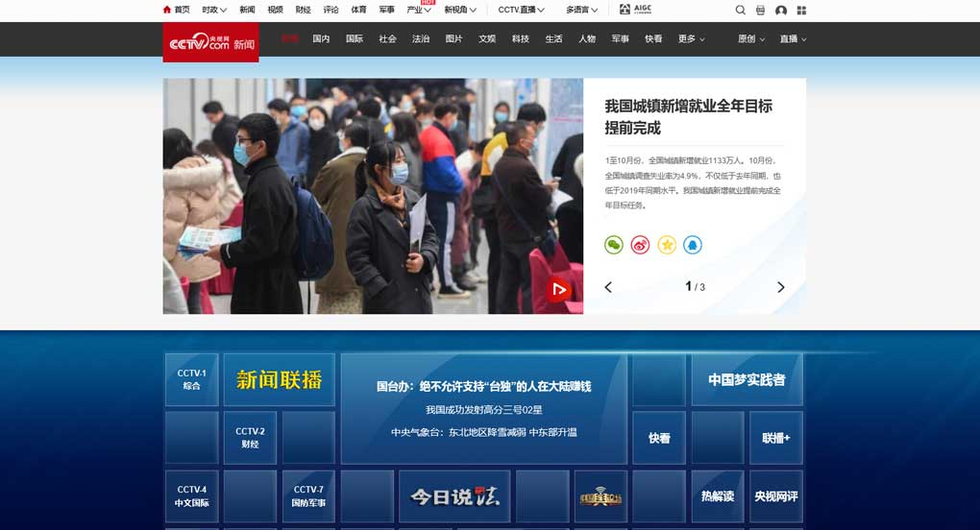
Task: Expand the CCTV.直播 dropdown menu
Action: [x=521, y=10]
